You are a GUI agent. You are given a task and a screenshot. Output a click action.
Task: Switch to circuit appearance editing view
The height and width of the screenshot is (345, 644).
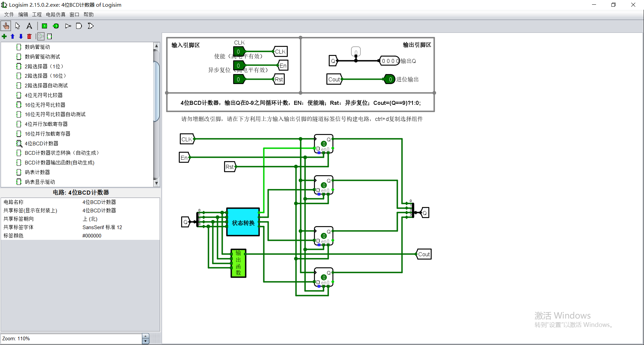coord(49,36)
